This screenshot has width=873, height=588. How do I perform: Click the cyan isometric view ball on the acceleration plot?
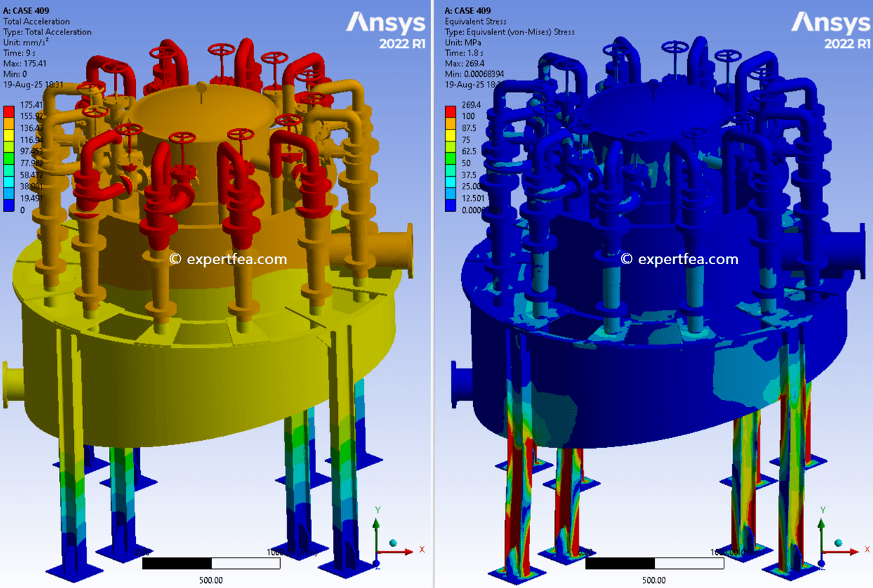click(393, 542)
